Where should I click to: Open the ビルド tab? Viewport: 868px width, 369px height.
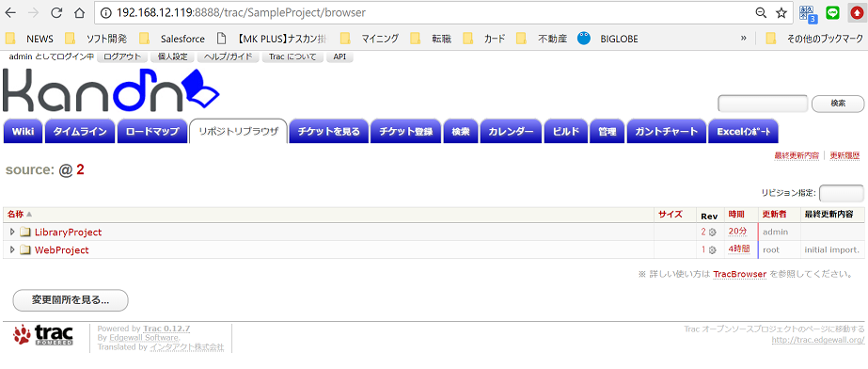[566, 131]
